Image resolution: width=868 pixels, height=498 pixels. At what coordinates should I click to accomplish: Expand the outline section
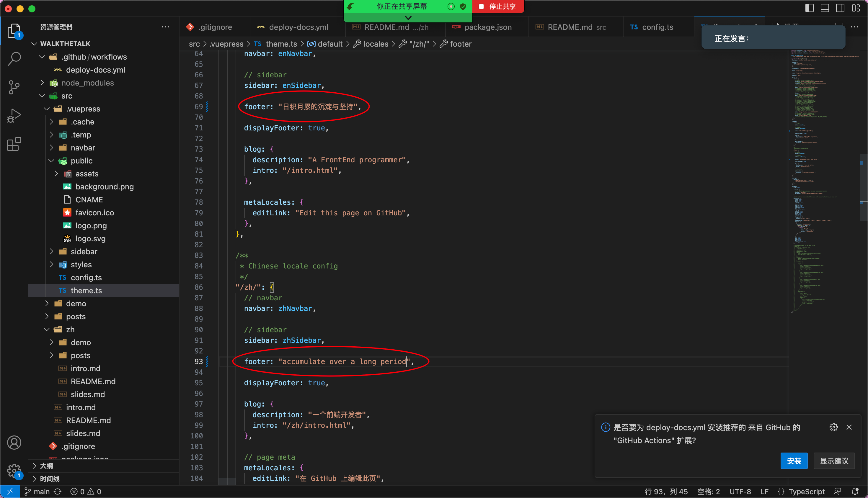[103, 466]
